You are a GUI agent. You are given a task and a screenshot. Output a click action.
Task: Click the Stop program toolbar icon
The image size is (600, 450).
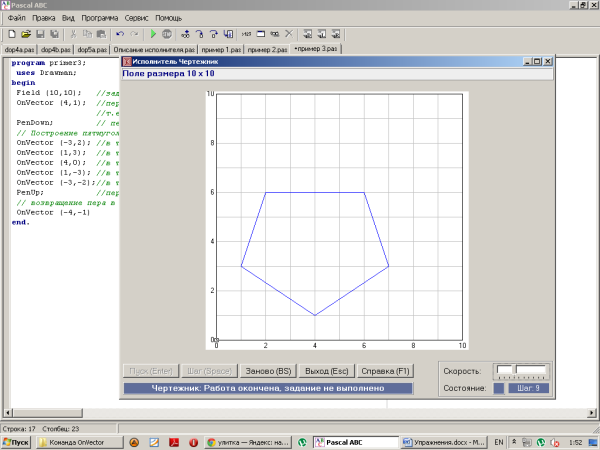[167, 33]
